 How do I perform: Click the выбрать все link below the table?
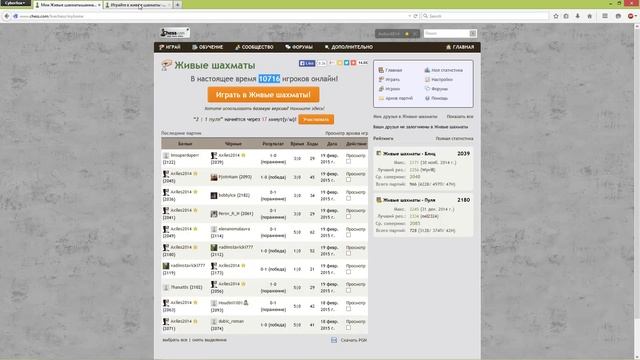(174, 340)
